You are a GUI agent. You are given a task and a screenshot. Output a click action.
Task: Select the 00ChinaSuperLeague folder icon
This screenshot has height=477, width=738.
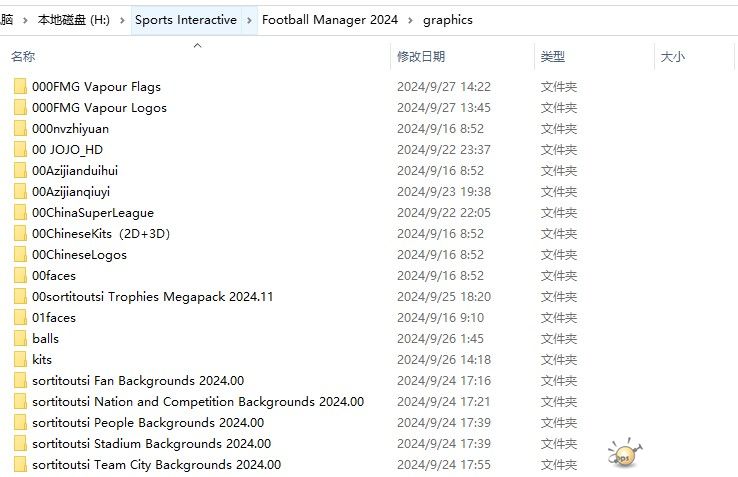point(20,213)
